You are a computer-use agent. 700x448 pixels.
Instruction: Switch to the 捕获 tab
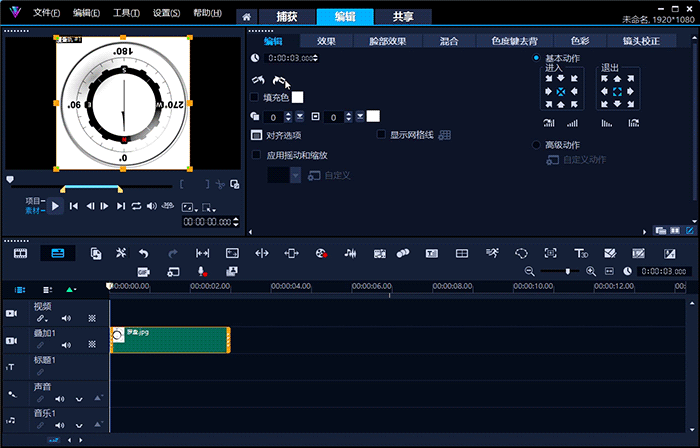click(287, 17)
